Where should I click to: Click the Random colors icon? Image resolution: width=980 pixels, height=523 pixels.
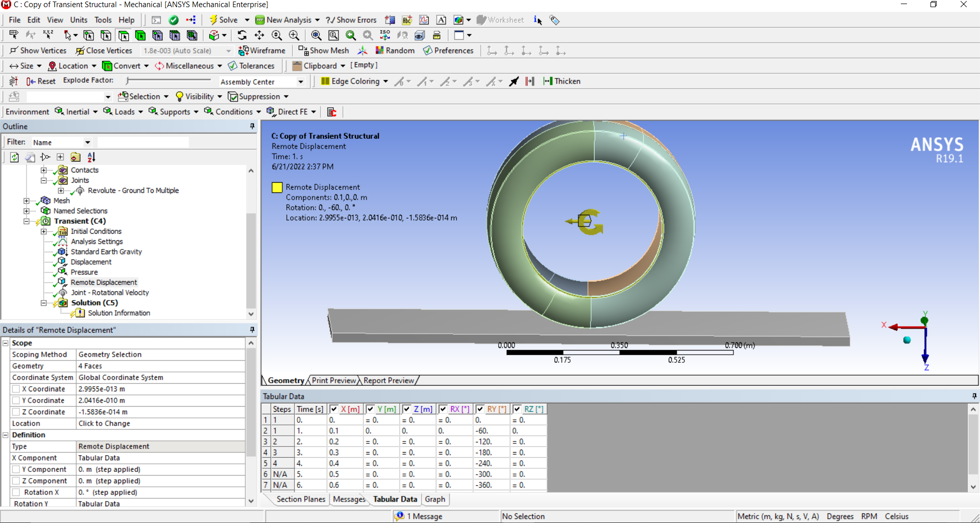coord(379,51)
